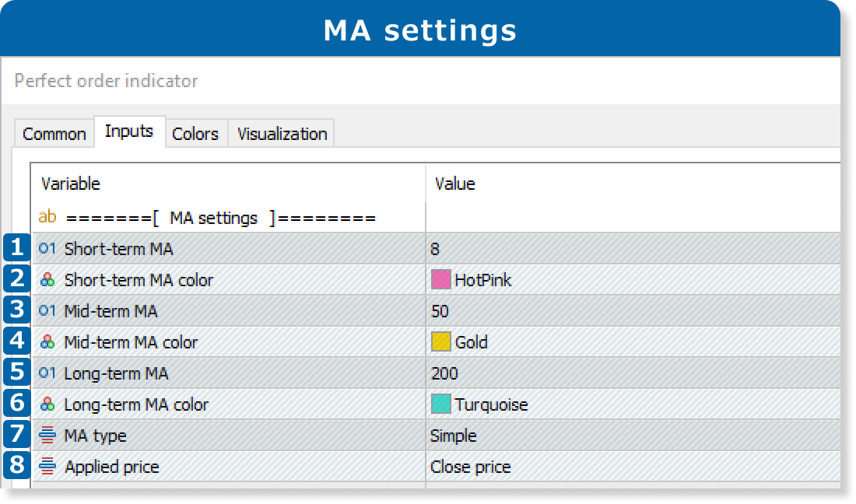Click the enum icon beside MA type

click(47, 436)
